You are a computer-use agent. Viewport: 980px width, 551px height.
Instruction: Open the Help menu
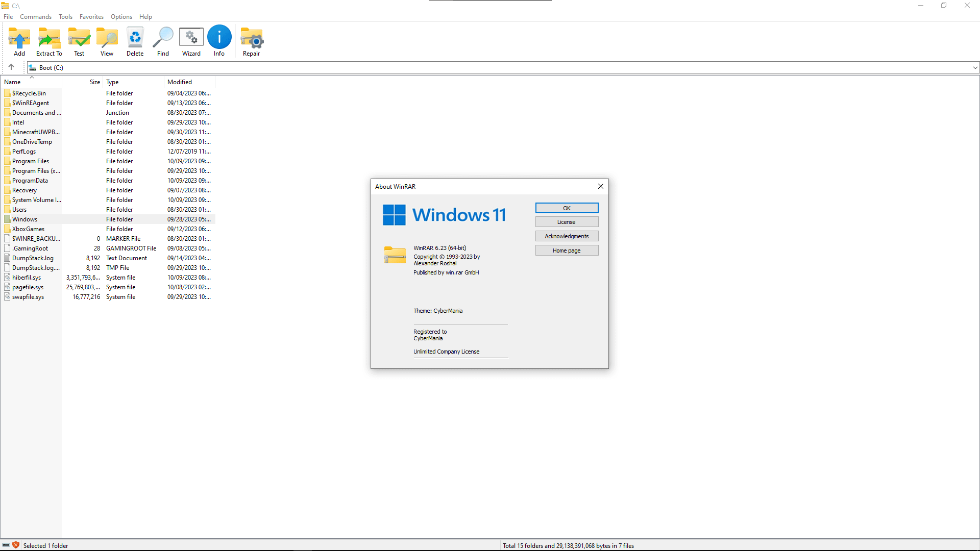point(145,16)
